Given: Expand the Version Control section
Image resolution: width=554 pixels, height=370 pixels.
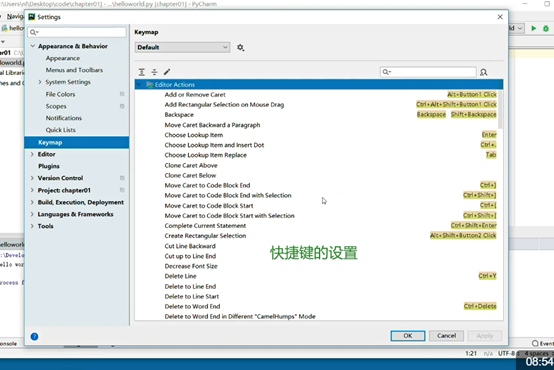Looking at the screenshot, I should click(x=32, y=178).
